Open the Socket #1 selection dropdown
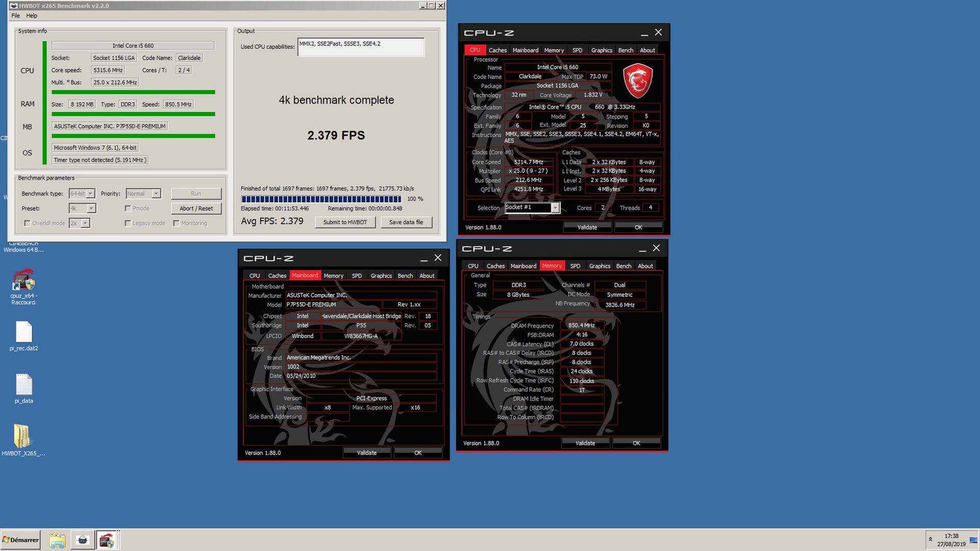The height and width of the screenshot is (551, 980). 555,208
